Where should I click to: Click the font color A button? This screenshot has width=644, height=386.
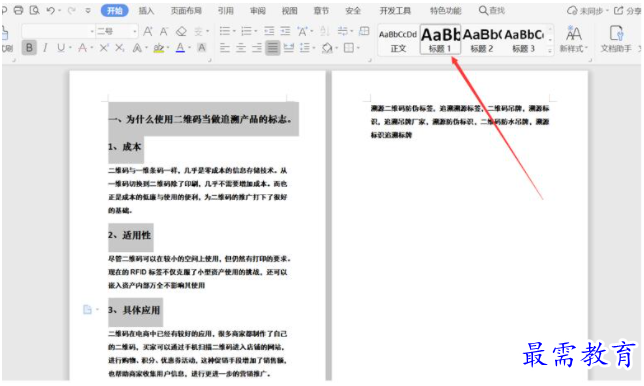(x=180, y=48)
